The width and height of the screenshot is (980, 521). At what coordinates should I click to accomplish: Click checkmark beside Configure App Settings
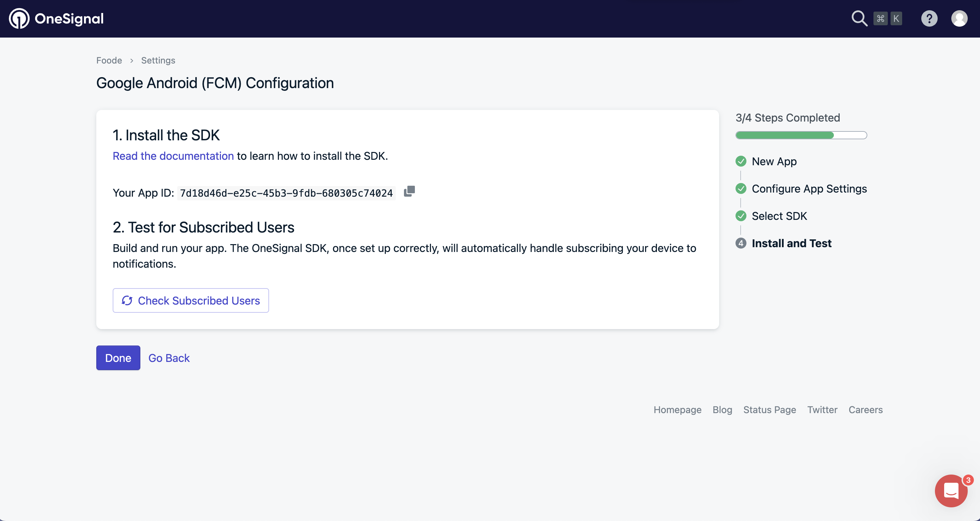741,188
